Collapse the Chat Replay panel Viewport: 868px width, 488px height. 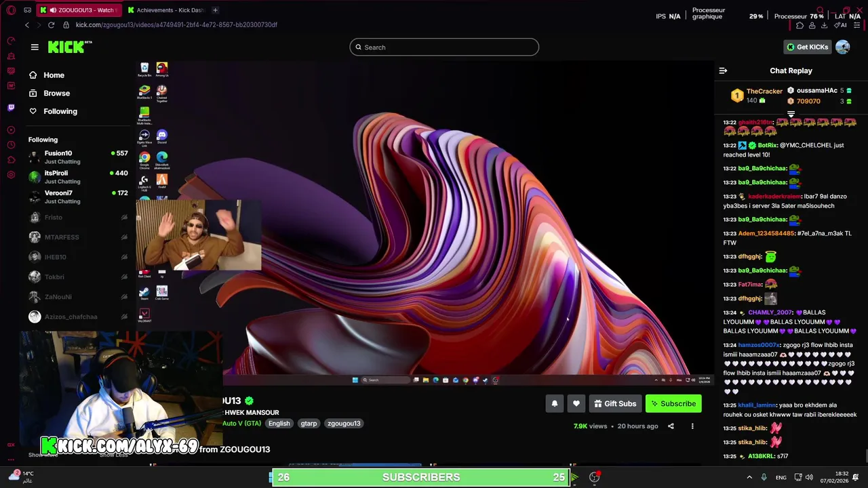click(723, 70)
